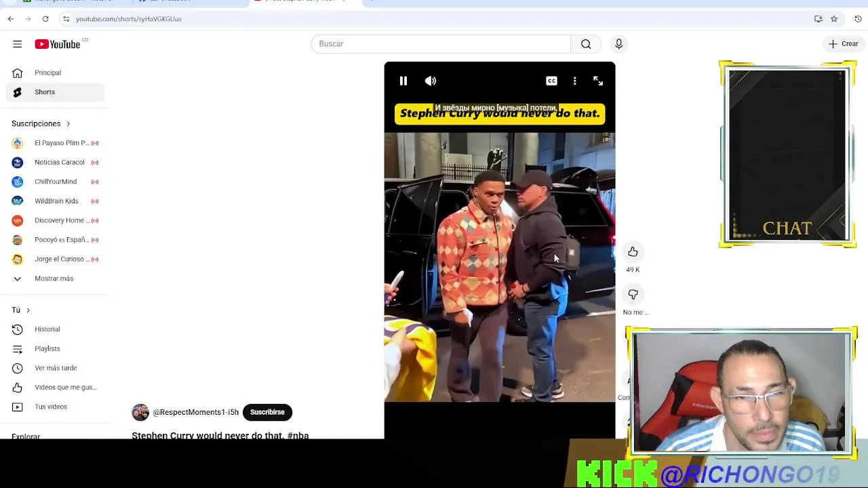Select Shorts in the sidebar
Viewport: 868px width, 488px height.
[x=55, y=92]
